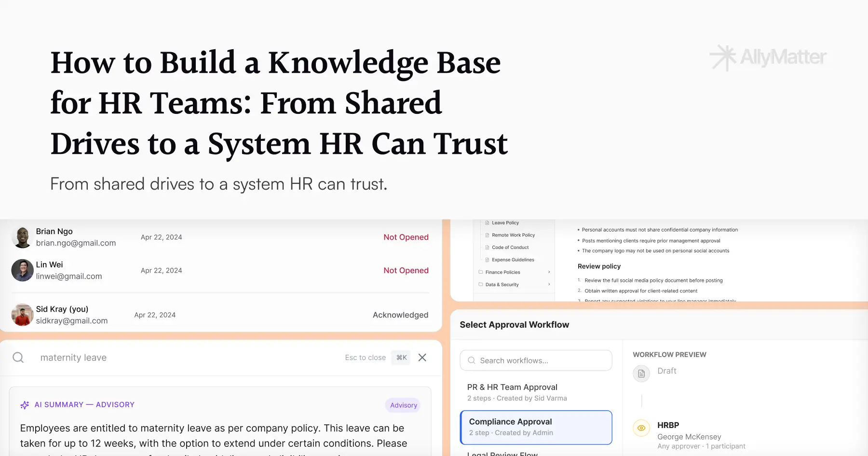Click the Select Approval Workflow heading
868x456 pixels.
514,325
